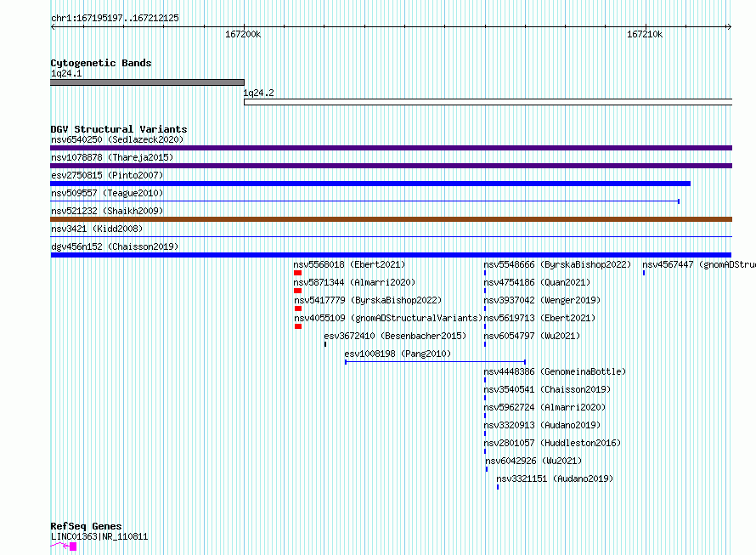The image size is (756, 555).
Task: Click the nsv6054797 (Wu2021) label
Action: tap(532, 336)
